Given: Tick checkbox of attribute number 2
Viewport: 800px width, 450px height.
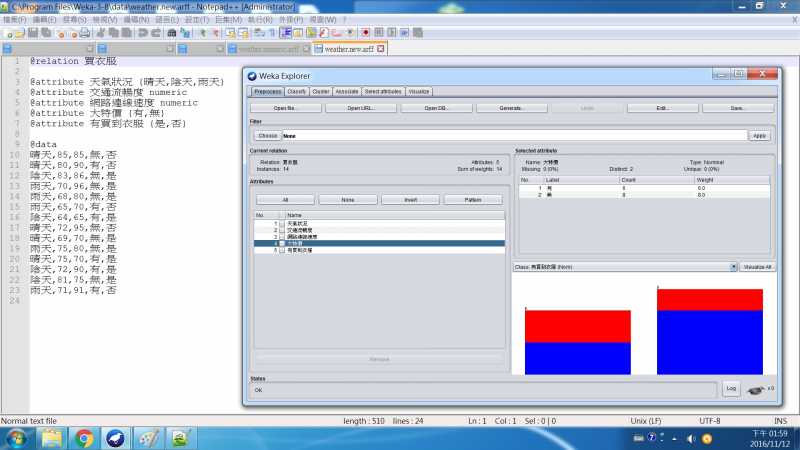Looking at the screenshot, I should point(282,230).
